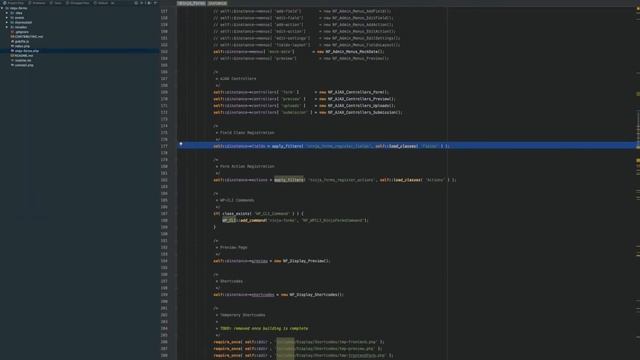Open project panel settings gear

click(149, 3)
